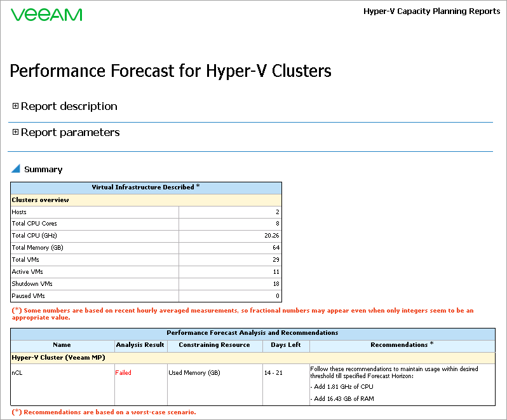The width and height of the screenshot is (507, 420).
Task: Click the Virtual Infrastructure Described table header
Action: click(x=146, y=187)
